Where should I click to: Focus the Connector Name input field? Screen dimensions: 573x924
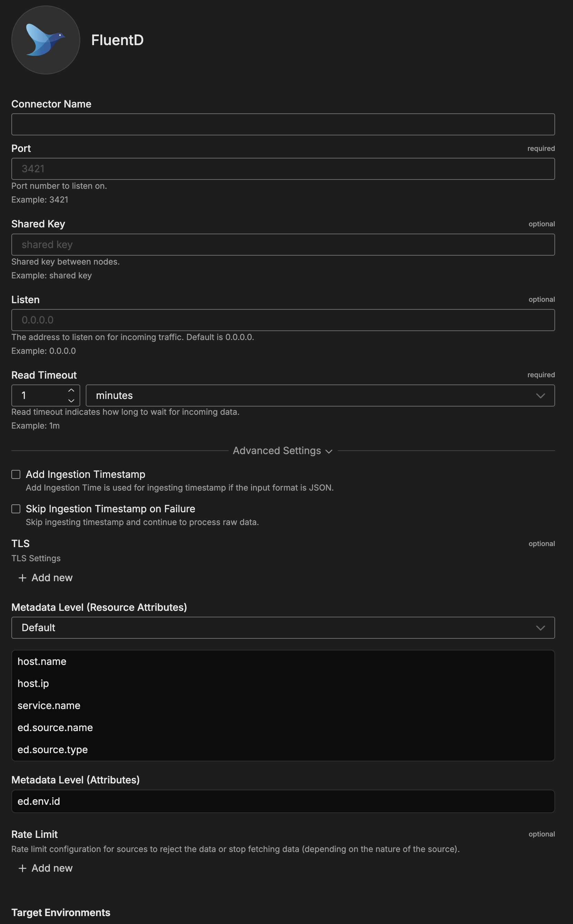[283, 124]
